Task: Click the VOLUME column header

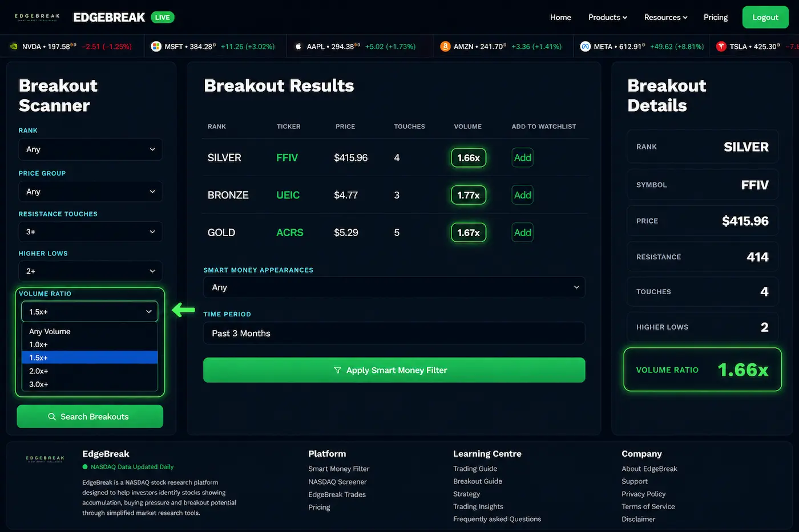Action: pos(468,127)
